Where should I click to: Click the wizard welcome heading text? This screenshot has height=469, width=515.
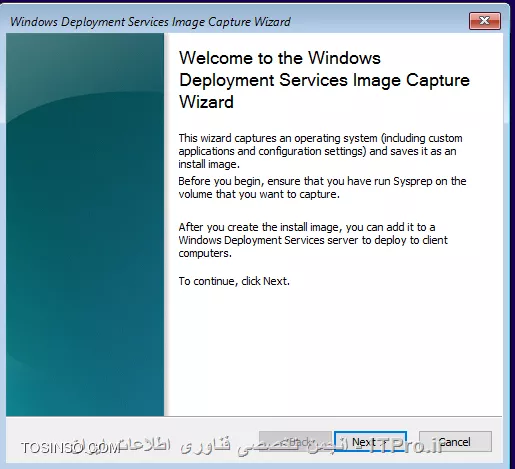point(324,80)
